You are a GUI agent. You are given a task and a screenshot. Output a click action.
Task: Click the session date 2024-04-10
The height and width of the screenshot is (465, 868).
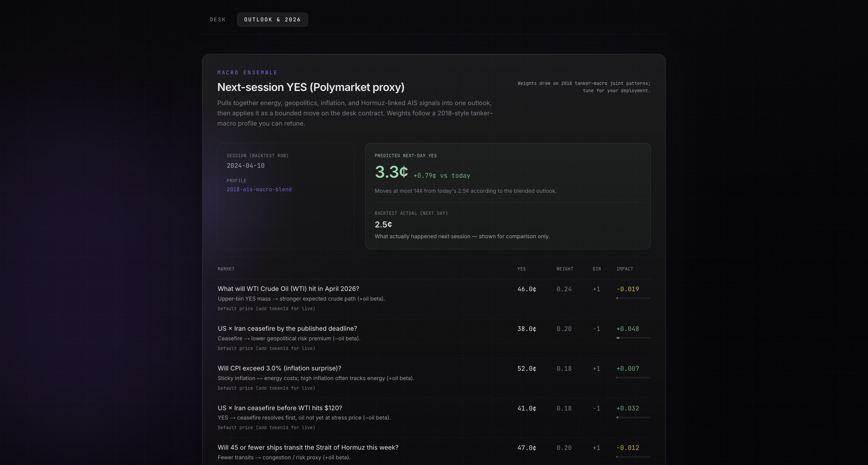(245, 166)
